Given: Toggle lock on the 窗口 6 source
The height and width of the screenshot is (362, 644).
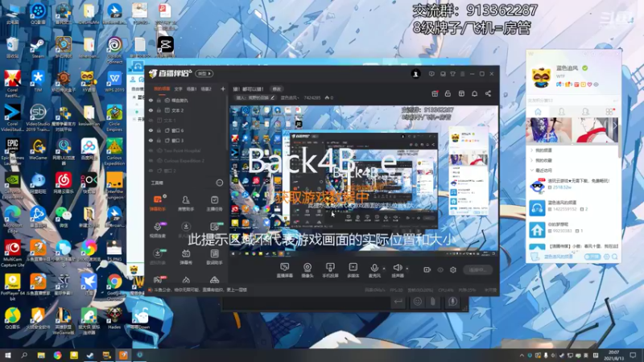Looking at the screenshot, I should click(159, 130).
